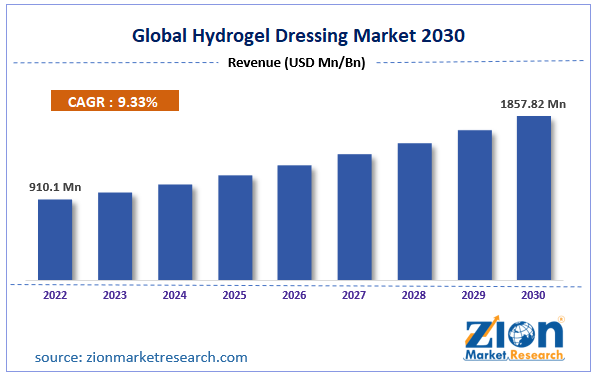Viewport: 597px width, 378px height.
Task: Click the '2024' axis label
Action: click(174, 295)
